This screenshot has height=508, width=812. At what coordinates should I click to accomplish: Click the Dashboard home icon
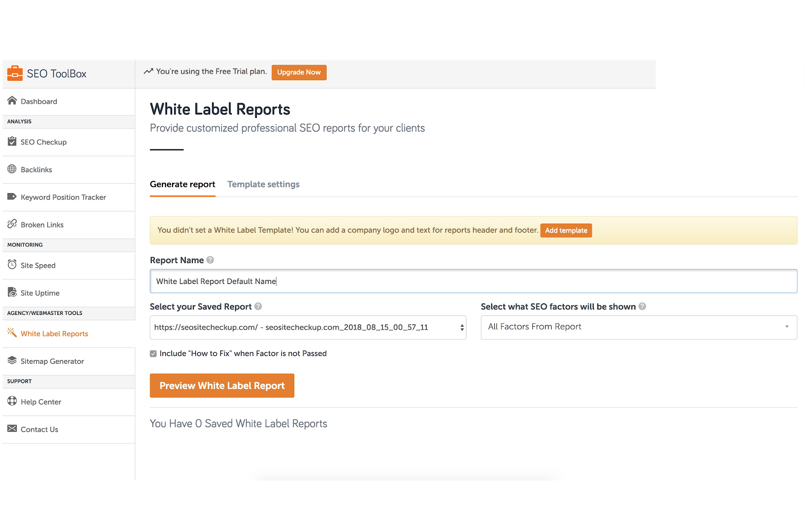point(12,101)
